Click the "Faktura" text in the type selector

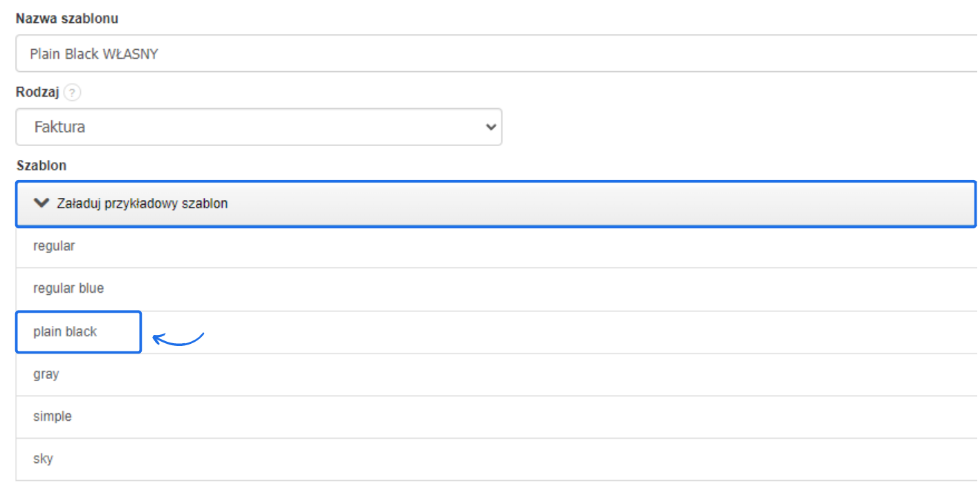click(x=59, y=127)
